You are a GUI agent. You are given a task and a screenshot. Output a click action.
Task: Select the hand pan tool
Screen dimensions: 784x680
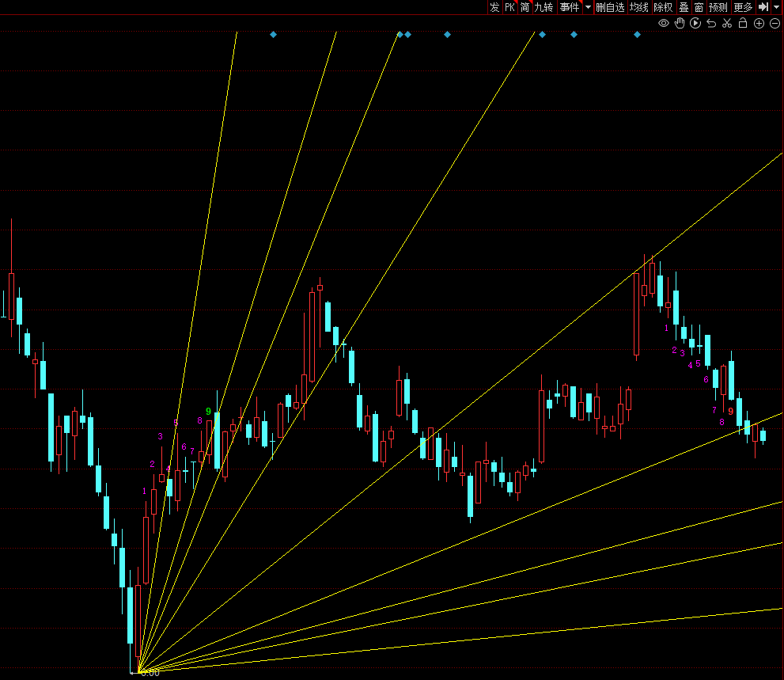click(680, 23)
